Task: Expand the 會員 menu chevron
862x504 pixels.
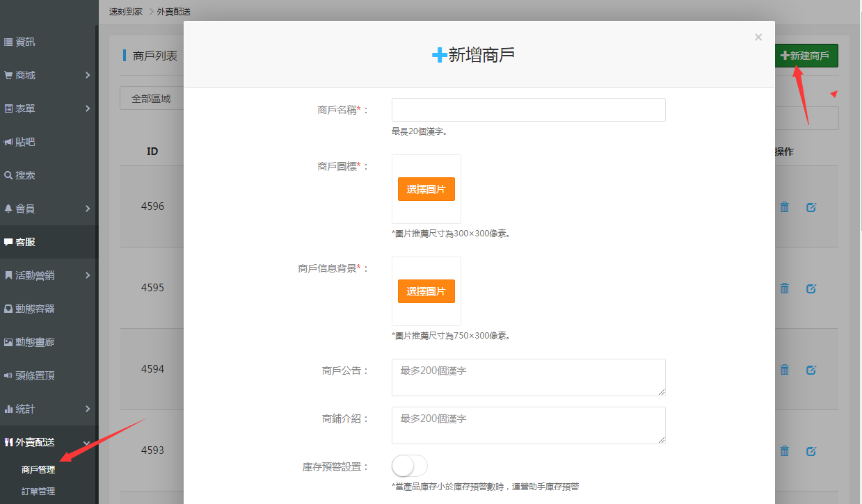Action: pos(88,209)
